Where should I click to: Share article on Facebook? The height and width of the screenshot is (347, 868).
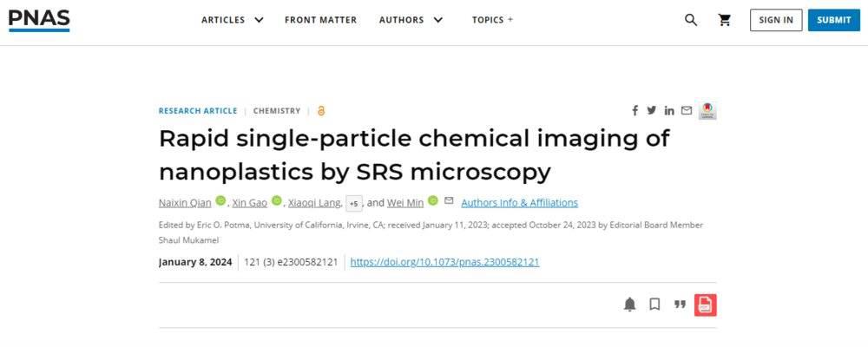click(635, 111)
